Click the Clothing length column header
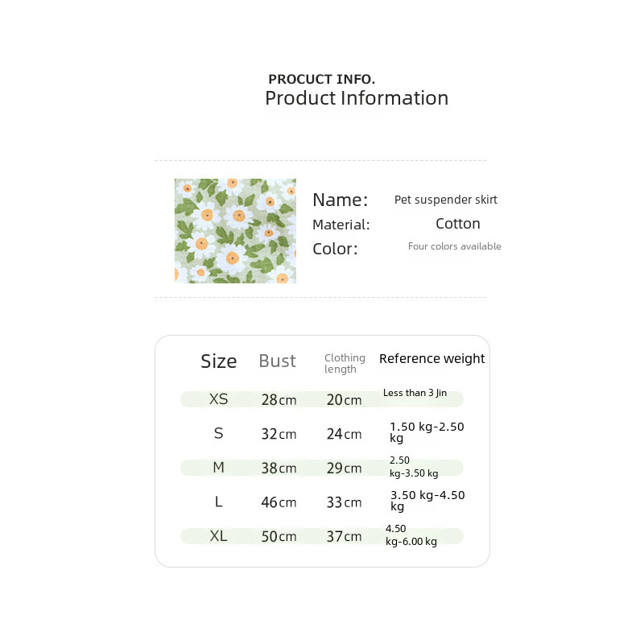The image size is (644, 644). click(345, 363)
